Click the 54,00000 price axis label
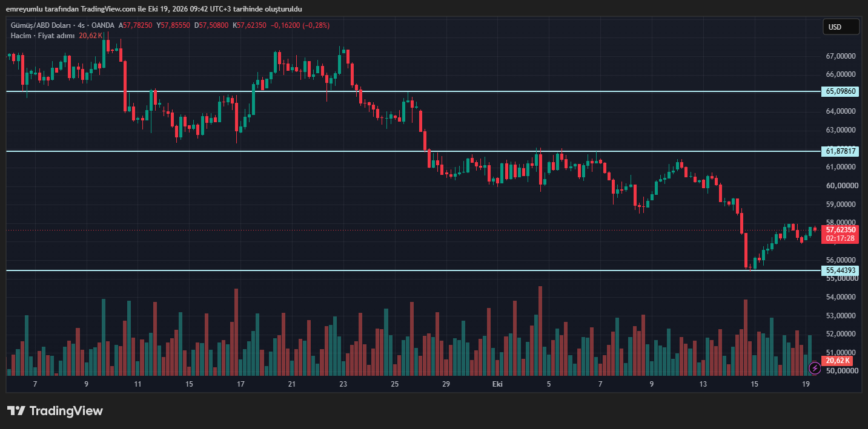This screenshot has height=429, width=868. point(841,297)
